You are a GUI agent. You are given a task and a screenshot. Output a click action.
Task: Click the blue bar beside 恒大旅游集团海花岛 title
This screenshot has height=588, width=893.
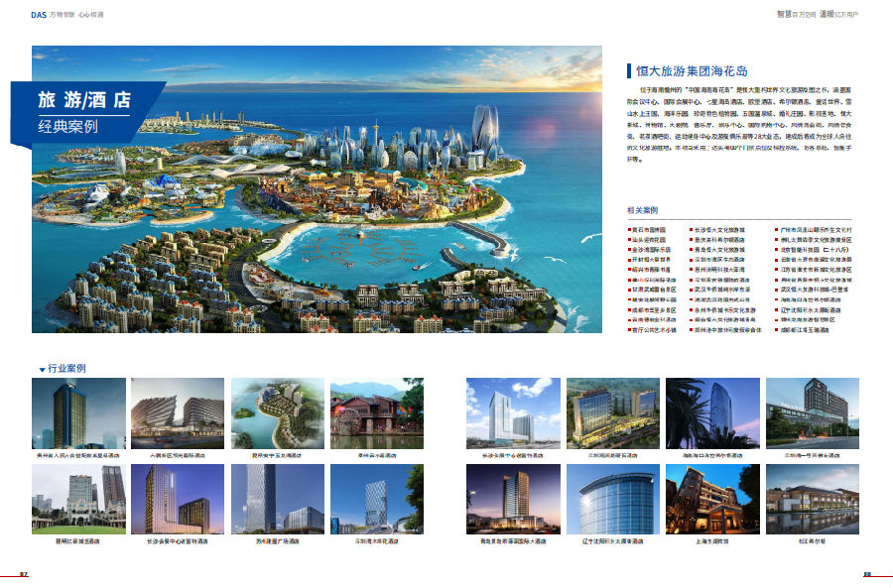(x=628, y=70)
